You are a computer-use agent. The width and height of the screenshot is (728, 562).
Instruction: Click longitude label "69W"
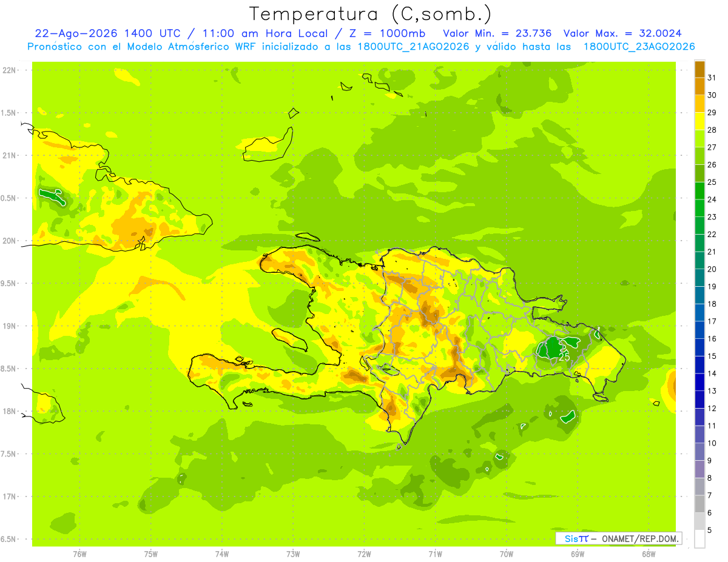point(578,554)
